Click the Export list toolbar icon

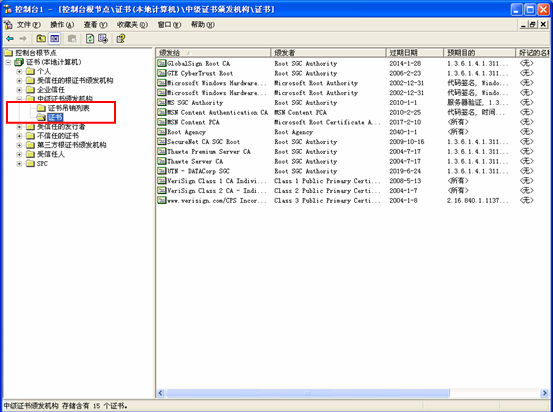[103, 38]
